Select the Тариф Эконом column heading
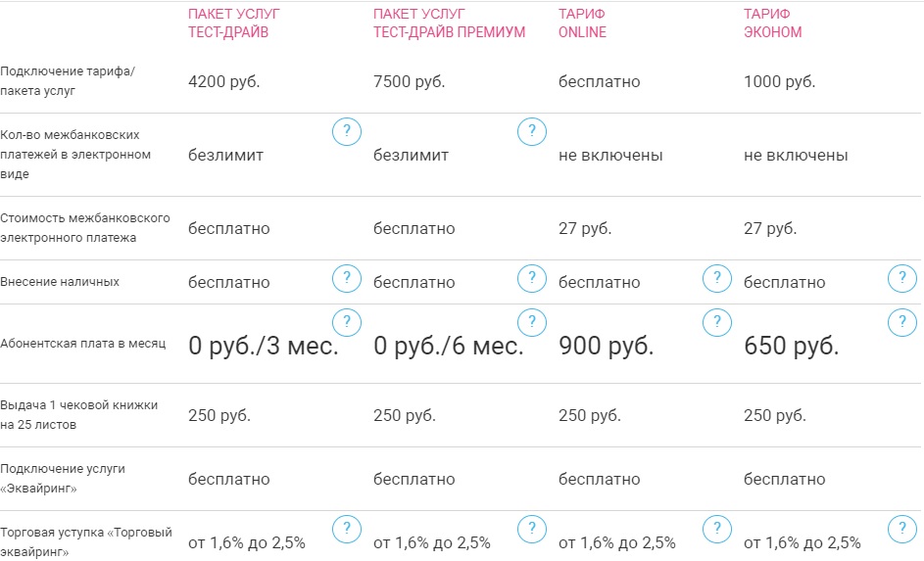 pos(772,23)
